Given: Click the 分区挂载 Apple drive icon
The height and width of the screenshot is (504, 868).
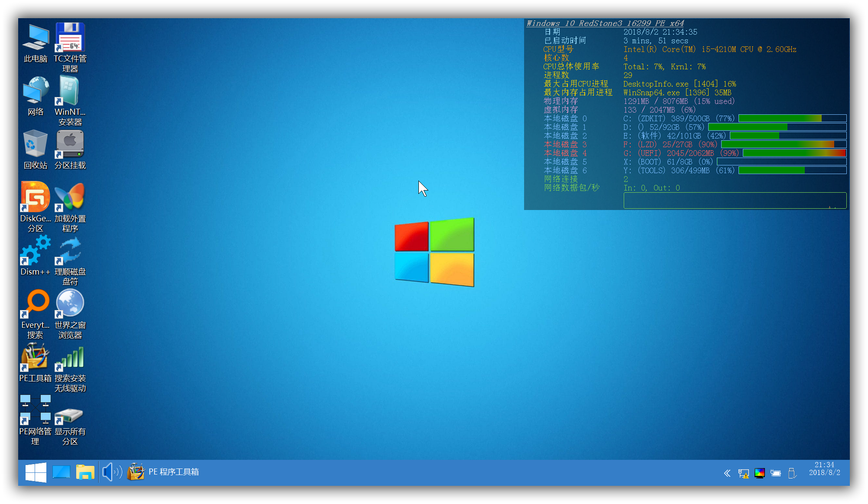Looking at the screenshot, I should 70,144.
